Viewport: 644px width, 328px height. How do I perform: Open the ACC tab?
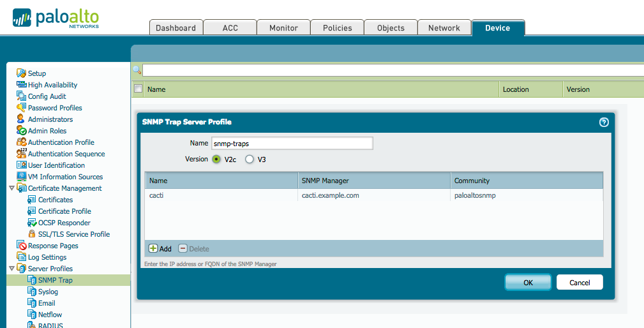230,27
